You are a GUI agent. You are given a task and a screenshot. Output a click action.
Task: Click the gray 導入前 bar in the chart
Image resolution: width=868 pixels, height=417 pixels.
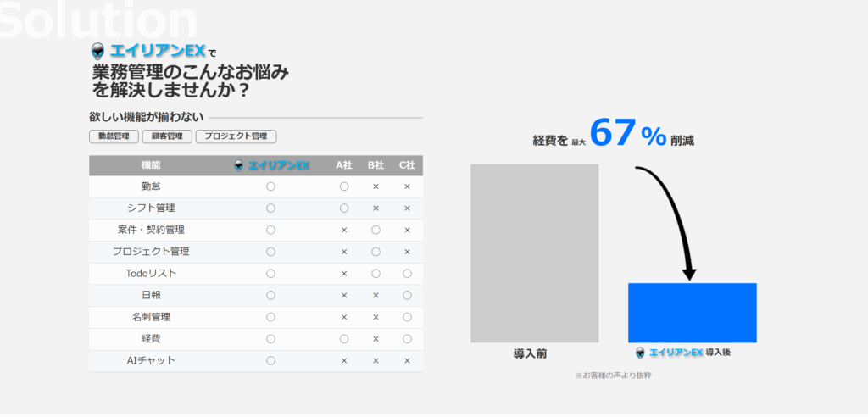click(534, 253)
